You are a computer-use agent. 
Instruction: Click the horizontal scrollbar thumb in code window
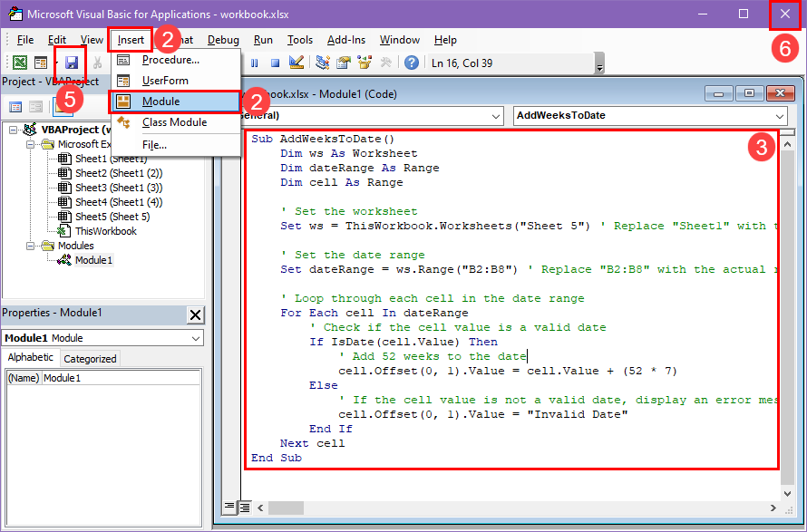pyautogui.click(x=286, y=508)
